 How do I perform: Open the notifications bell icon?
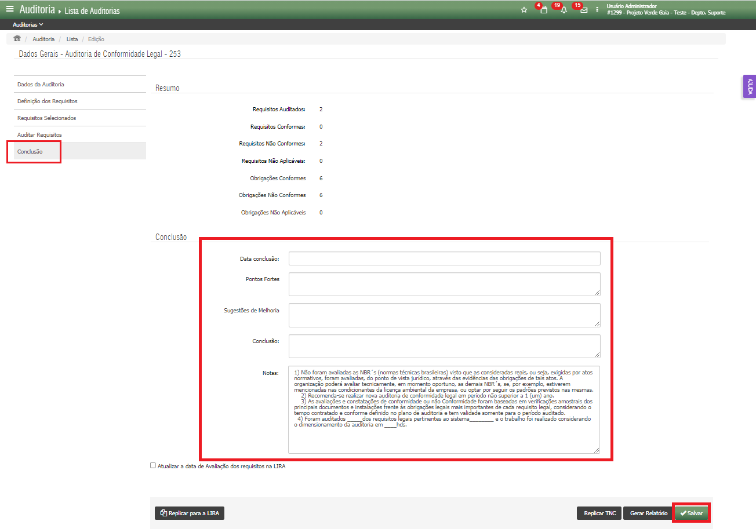[x=564, y=10]
